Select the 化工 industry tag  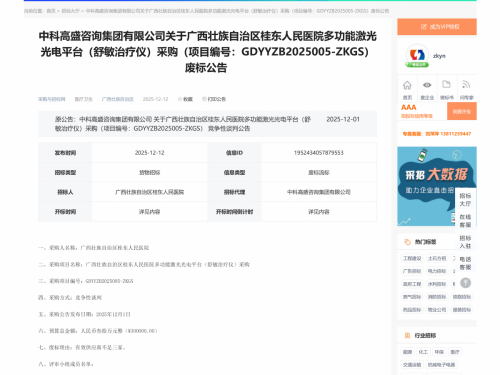pyautogui.click(x=423, y=352)
